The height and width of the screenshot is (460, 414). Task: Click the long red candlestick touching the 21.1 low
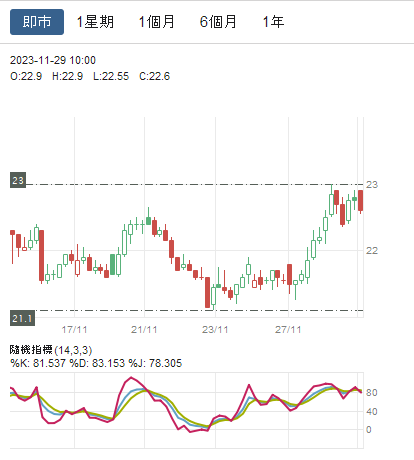[207, 292]
